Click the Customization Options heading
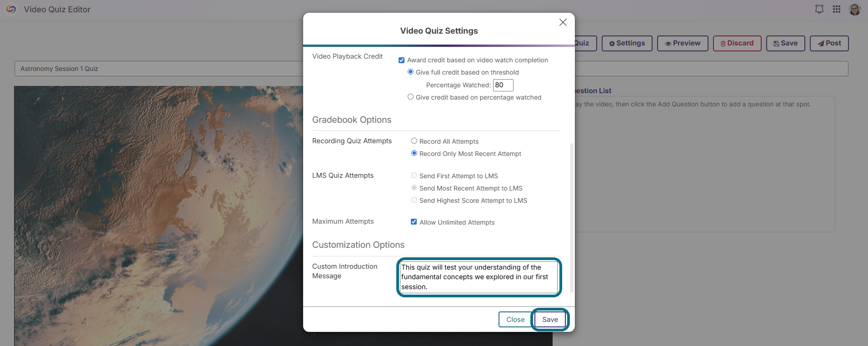Screen dimensions: 868x346 coord(358,245)
